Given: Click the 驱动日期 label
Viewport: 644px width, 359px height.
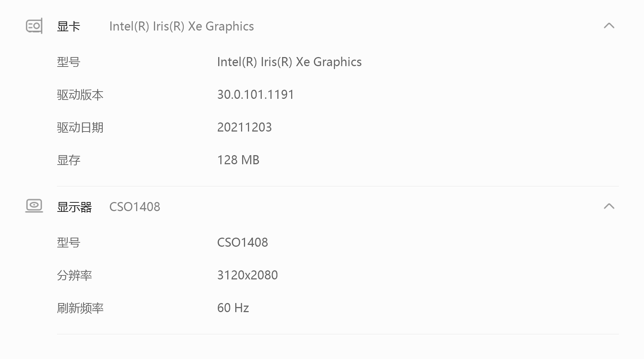Looking at the screenshot, I should coord(80,128).
